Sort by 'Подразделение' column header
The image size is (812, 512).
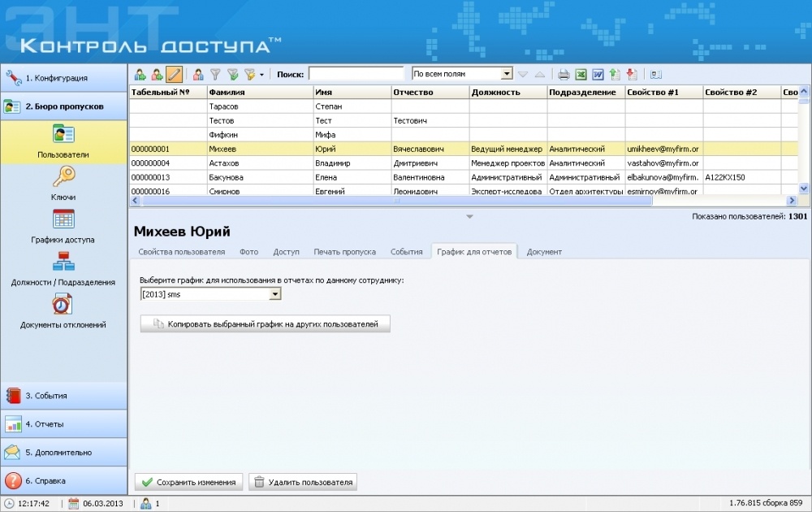click(586, 93)
